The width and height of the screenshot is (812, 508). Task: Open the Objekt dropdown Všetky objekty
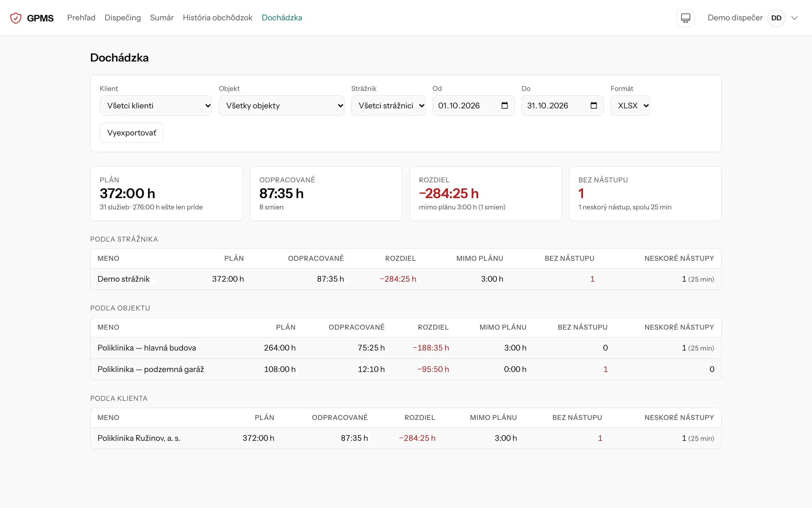pos(281,106)
